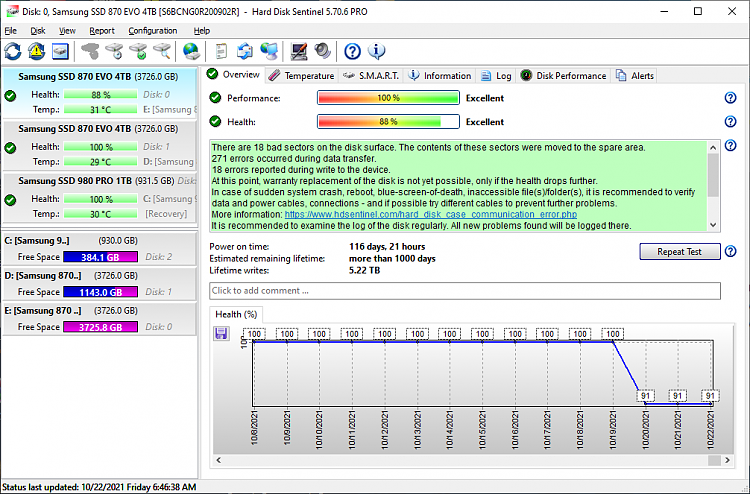Switch to the Alerts tab
The height and width of the screenshot is (494, 750).
tap(634, 76)
